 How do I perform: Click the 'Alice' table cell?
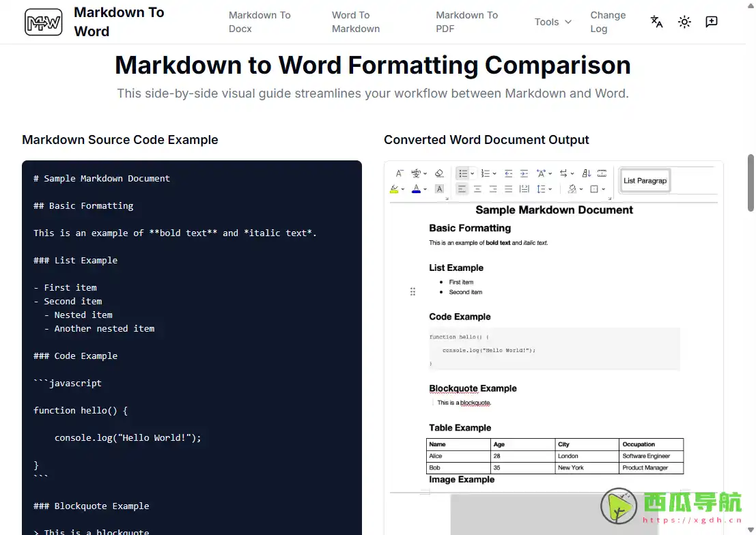click(458, 456)
